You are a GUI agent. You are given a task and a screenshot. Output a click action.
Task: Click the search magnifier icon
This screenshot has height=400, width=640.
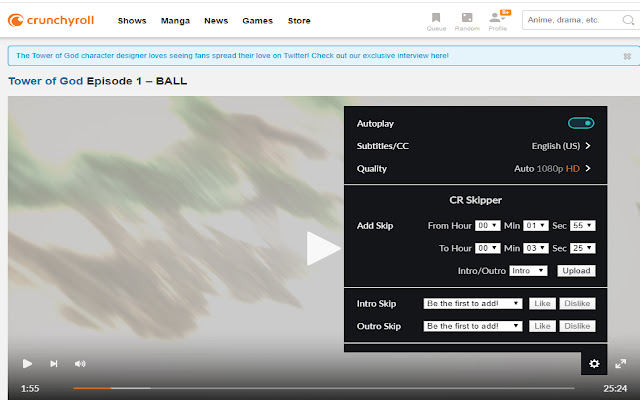(x=628, y=20)
